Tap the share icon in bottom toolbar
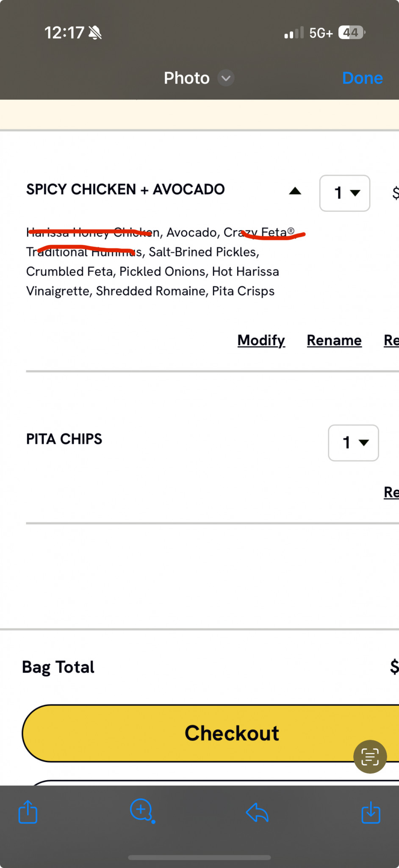This screenshot has width=399, height=868. click(28, 812)
